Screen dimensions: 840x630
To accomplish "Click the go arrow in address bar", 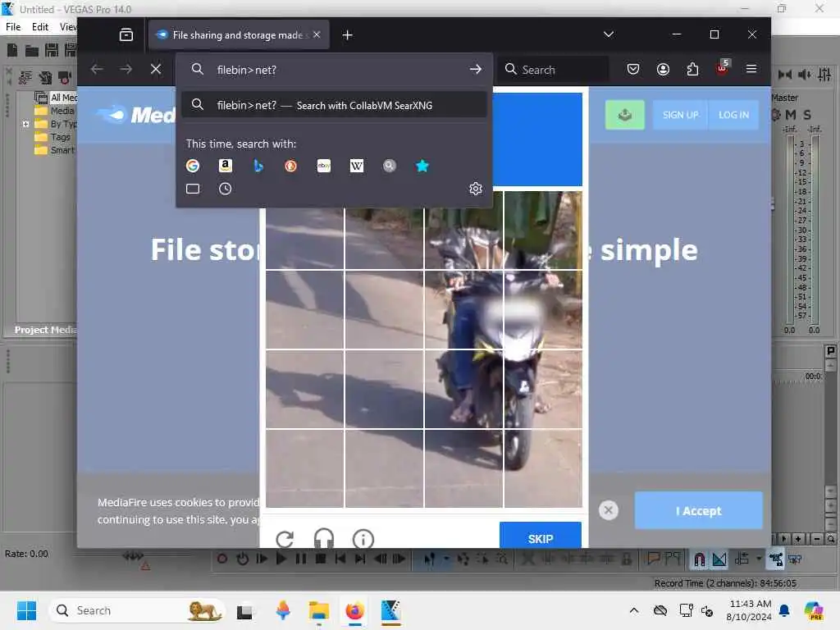I will [475, 70].
